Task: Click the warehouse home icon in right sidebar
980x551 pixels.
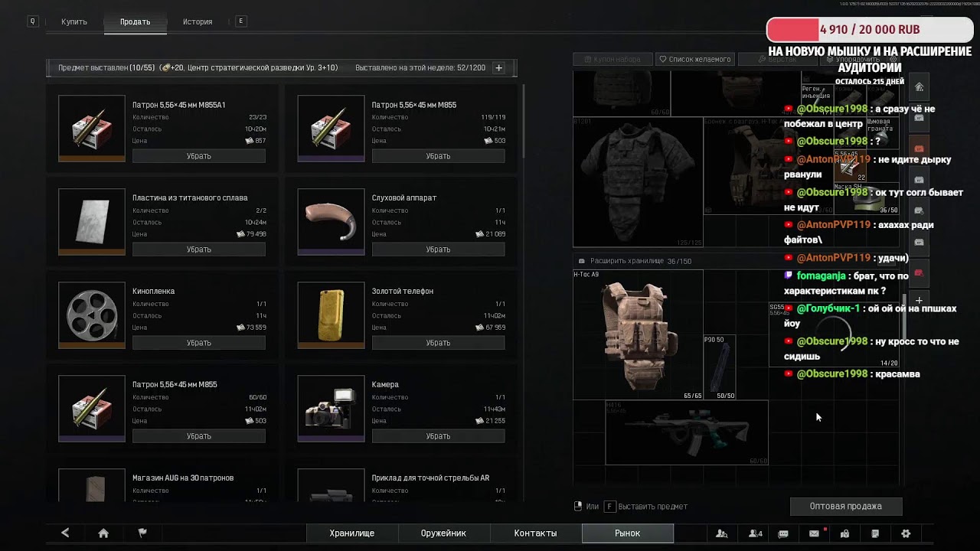Action: click(920, 86)
